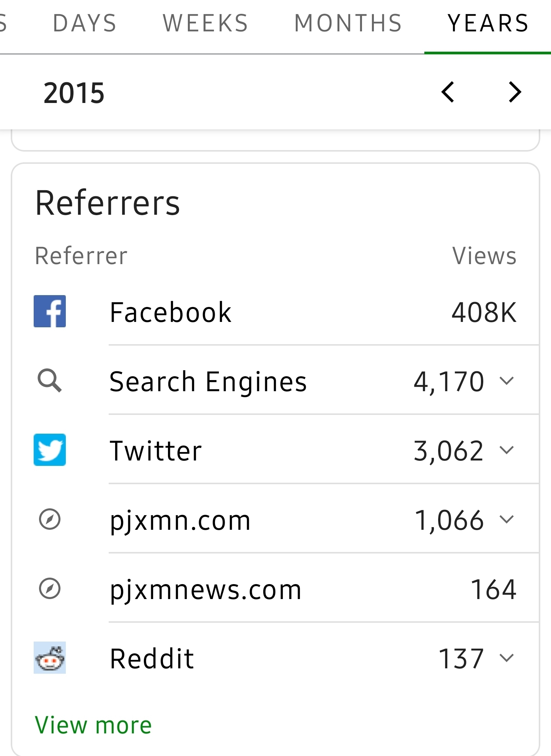Switch to the Months tab
Image resolution: width=551 pixels, height=756 pixels.
(348, 23)
